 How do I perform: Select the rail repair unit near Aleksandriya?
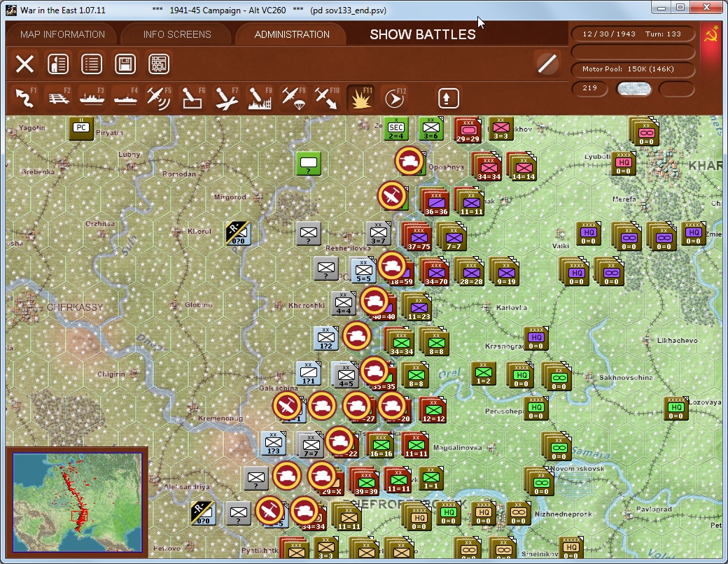coord(203,514)
